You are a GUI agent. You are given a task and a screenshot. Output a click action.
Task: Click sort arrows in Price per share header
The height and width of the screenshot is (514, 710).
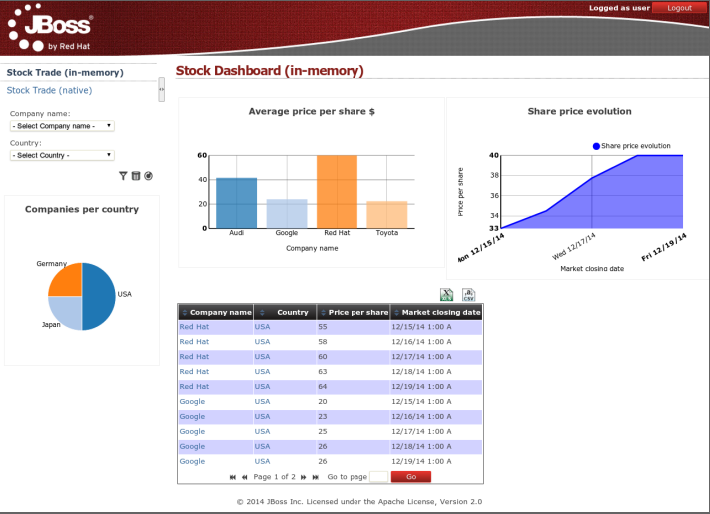(323, 312)
